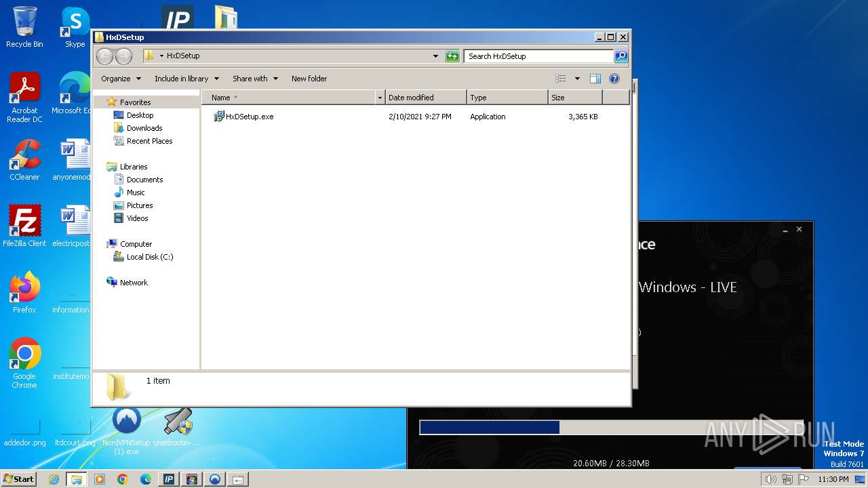
Task: Sort by Name column header
Action: click(290, 98)
